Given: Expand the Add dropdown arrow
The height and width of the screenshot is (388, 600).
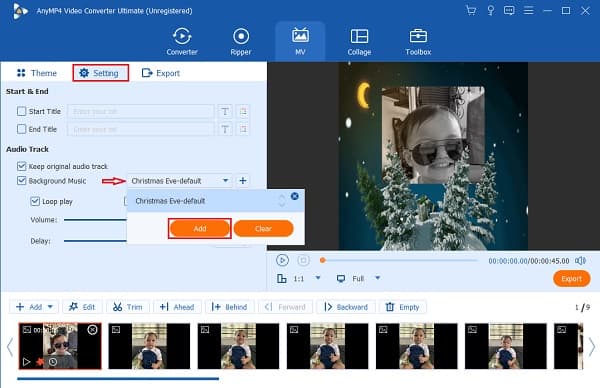Looking at the screenshot, I should coord(50,307).
